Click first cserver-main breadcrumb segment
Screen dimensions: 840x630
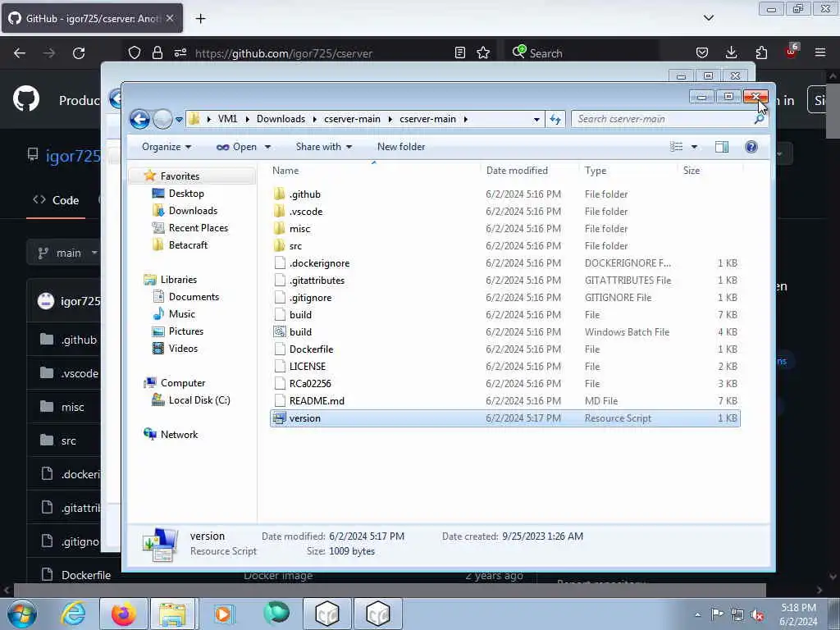coord(352,119)
